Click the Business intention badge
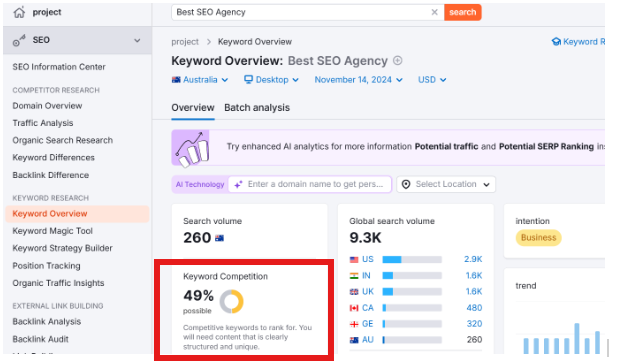Image resolution: width=625 pixels, height=361 pixels. pyautogui.click(x=539, y=237)
